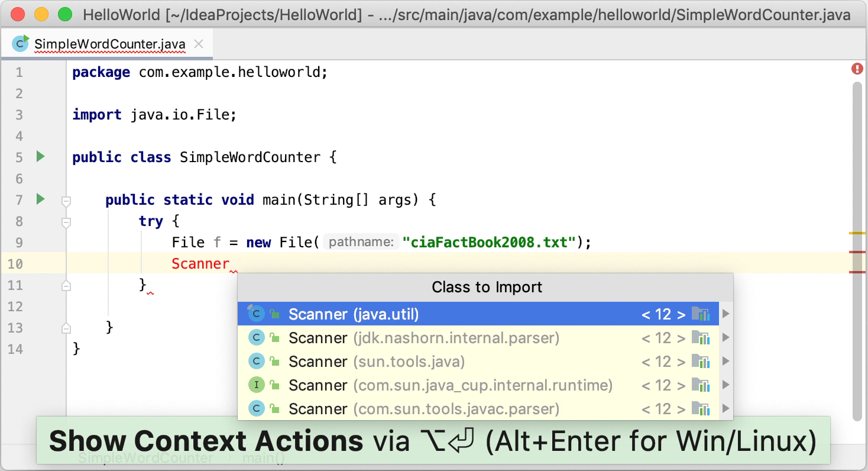Click the interface icon for the java_cup Scanner

click(256, 385)
